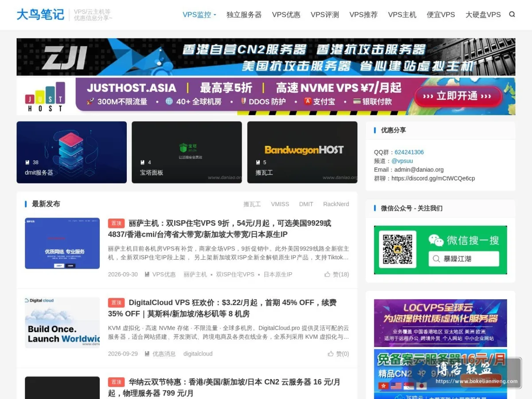
Task: Click the WeChat QR code image
Action: pos(398,249)
